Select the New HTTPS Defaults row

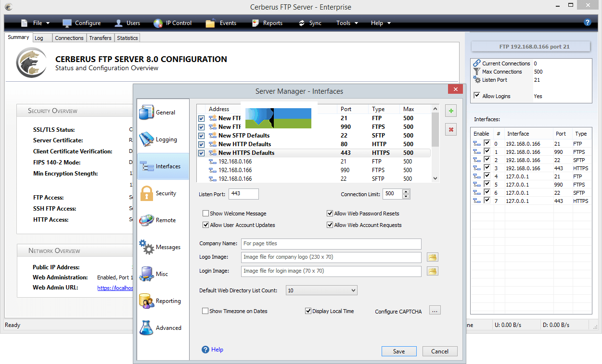tap(314, 153)
